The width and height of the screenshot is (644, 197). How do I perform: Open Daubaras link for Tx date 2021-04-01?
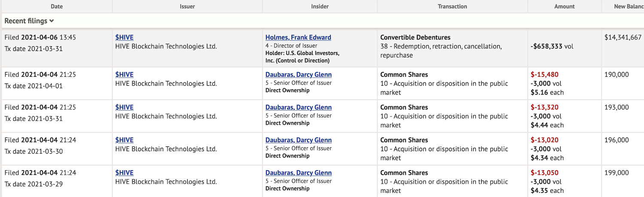click(298, 75)
